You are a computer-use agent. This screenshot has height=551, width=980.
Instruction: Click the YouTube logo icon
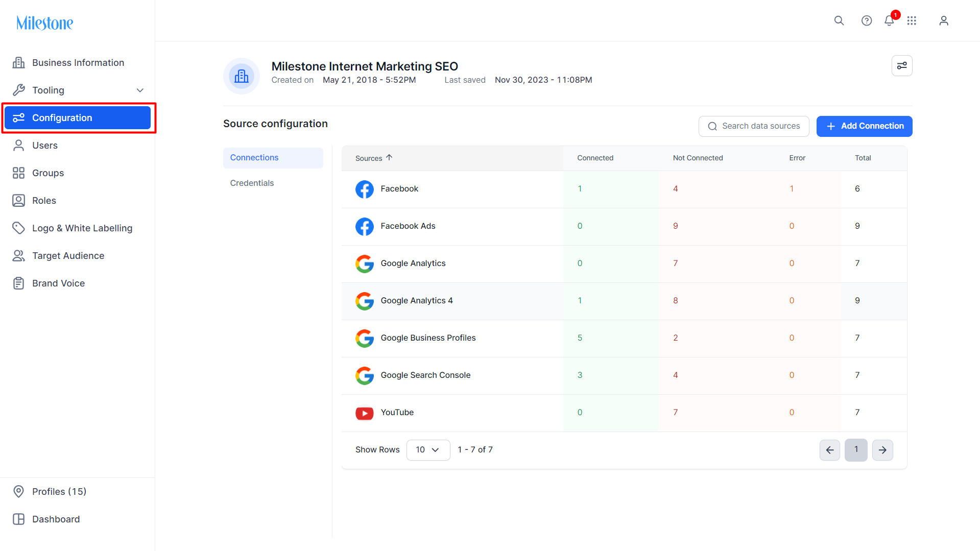point(365,413)
